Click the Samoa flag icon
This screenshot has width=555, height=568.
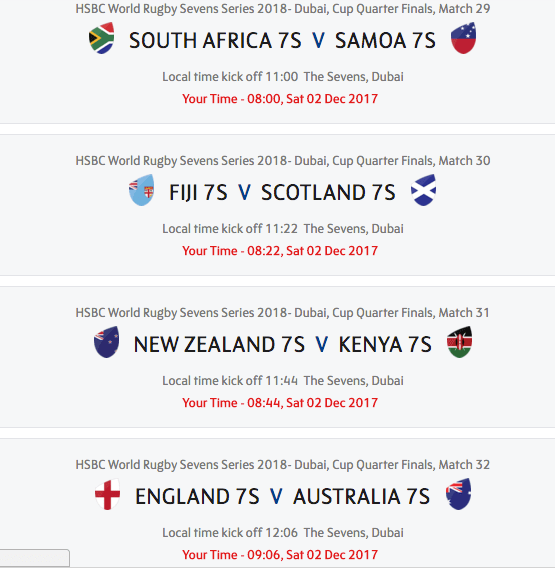click(463, 38)
